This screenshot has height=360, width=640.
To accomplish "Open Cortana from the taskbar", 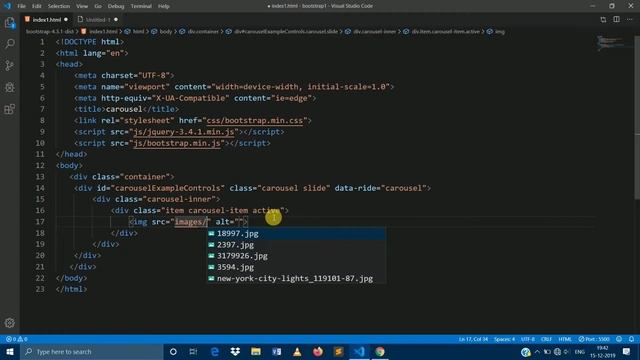I will (x=173, y=351).
